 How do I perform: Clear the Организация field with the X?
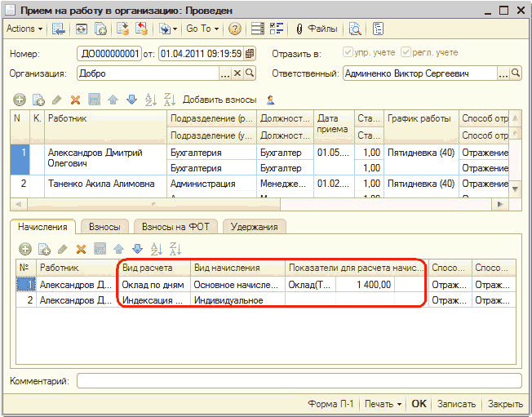237,73
